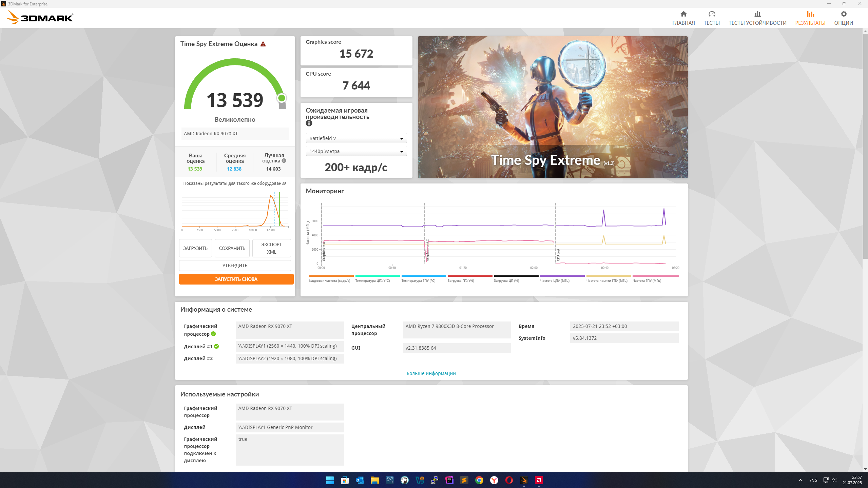868x488 pixels.
Task: Toggle the yellow GPU memory frequency legend item
Action: pos(608,278)
